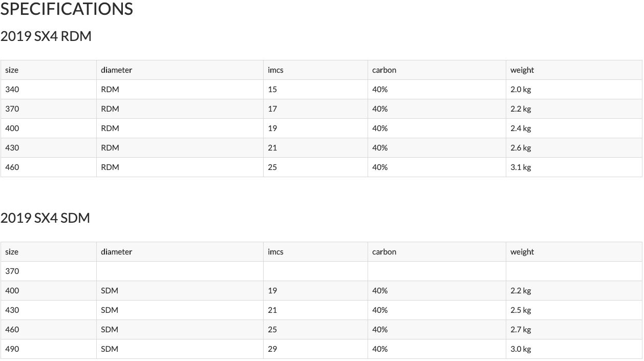Click the imcs value 29 cell
The height and width of the screenshot is (361, 644).
pyautogui.click(x=272, y=349)
